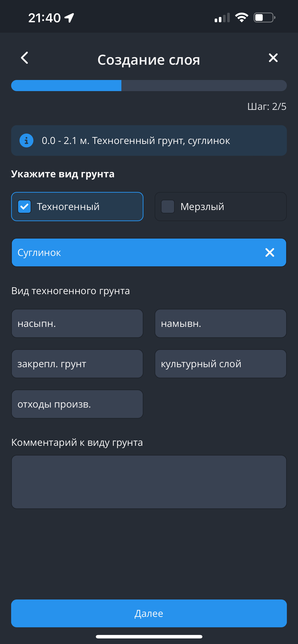Select the насыпн. soil type

coord(77,323)
